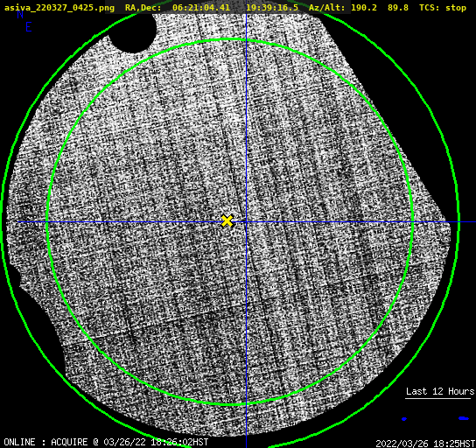Click the line under Last 12 Hours

(x=437, y=398)
